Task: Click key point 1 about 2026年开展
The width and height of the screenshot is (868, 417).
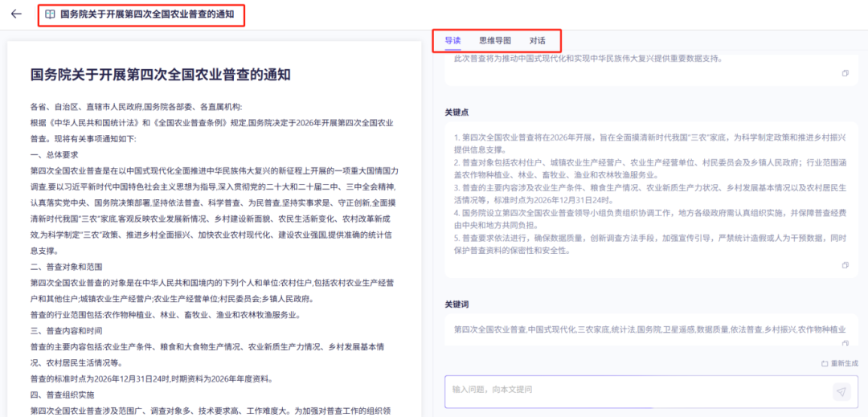Action: tap(649, 143)
